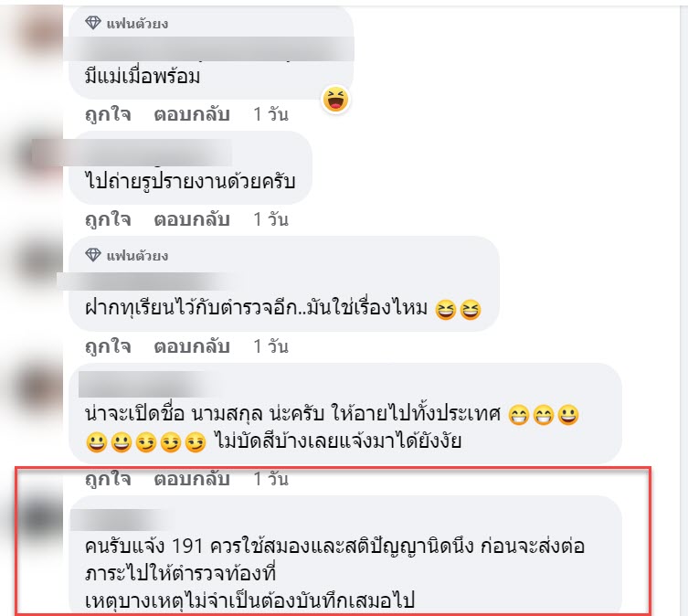Click ตอบกลับ under ไปถ่ายรูปรายงานด้วยครับ

[x=192, y=219]
